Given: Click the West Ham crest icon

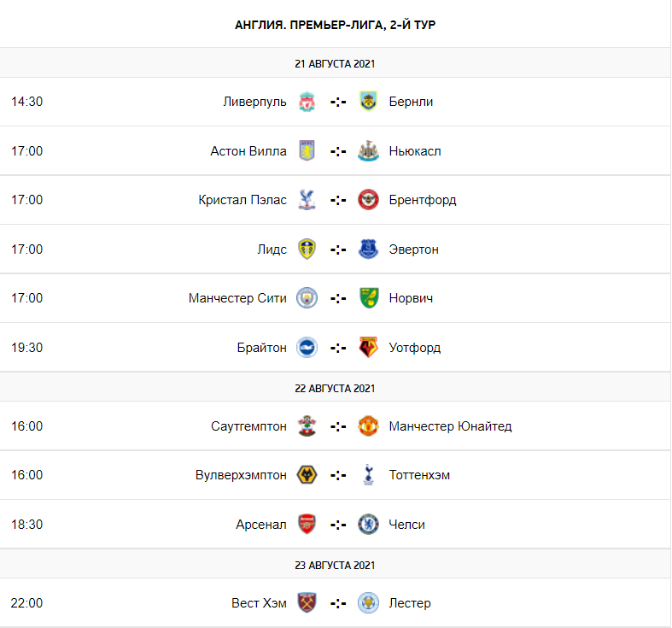Looking at the screenshot, I should (x=307, y=603).
